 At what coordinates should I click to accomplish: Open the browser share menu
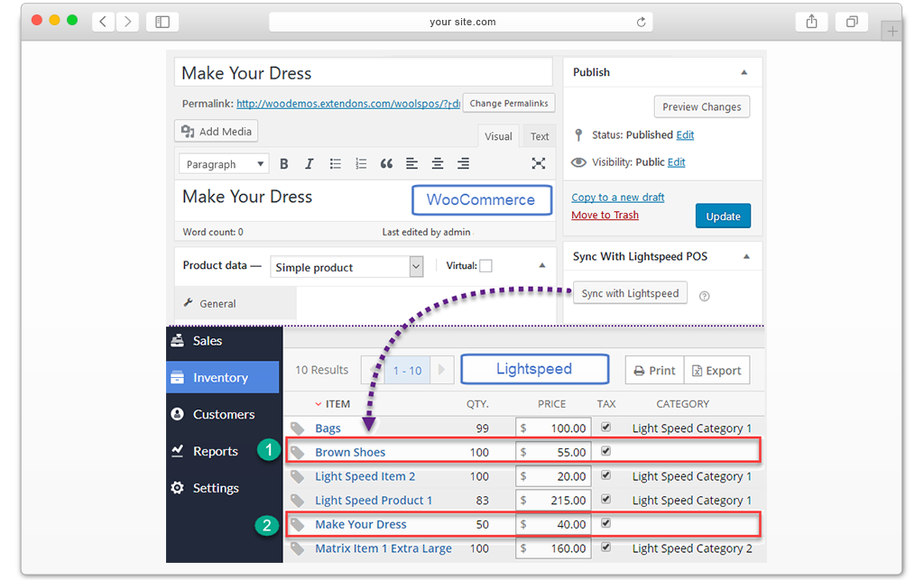[x=811, y=22]
